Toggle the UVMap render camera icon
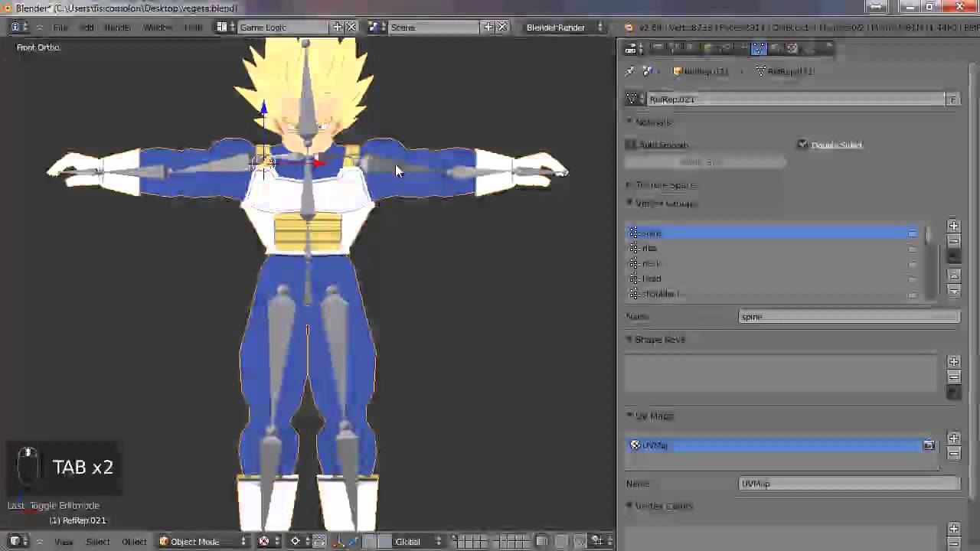Screen dimensions: 980x551 coord(929,445)
